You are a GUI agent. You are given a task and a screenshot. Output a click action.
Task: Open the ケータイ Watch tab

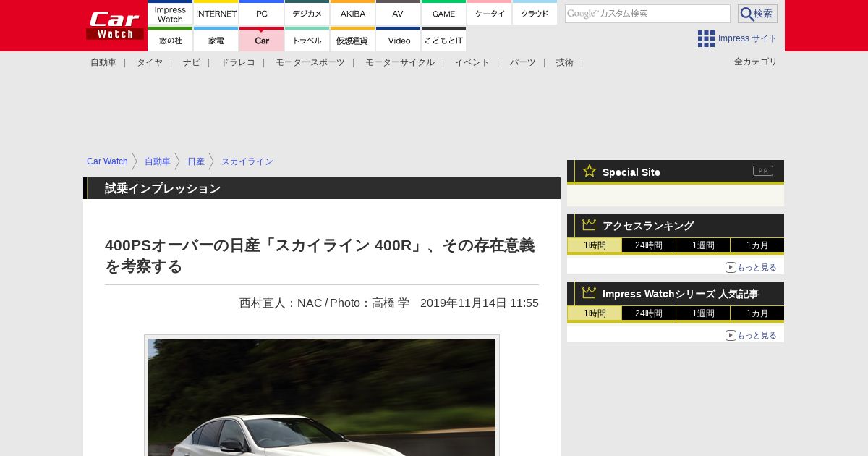click(x=490, y=13)
